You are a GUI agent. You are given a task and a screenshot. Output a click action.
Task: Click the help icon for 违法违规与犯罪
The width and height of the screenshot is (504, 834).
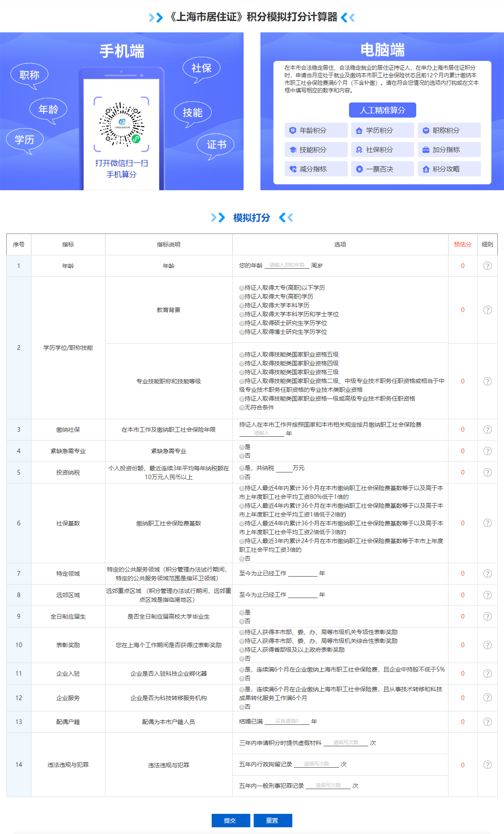487,765
